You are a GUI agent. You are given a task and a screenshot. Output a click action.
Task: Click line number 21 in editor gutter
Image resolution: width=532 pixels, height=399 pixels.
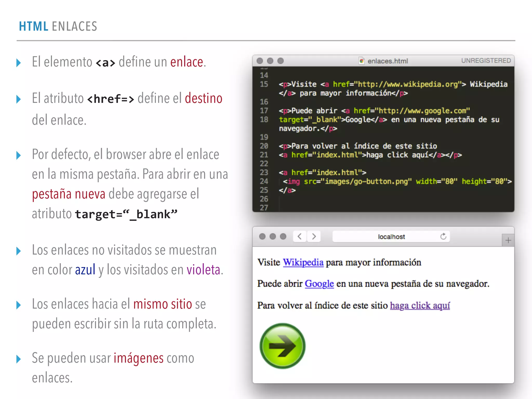(264, 155)
